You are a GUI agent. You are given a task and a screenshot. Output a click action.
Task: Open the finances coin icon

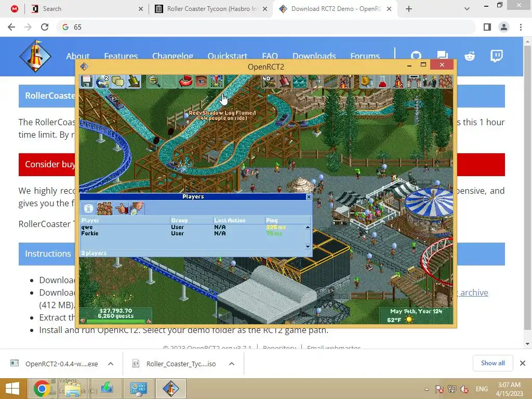(x=367, y=82)
